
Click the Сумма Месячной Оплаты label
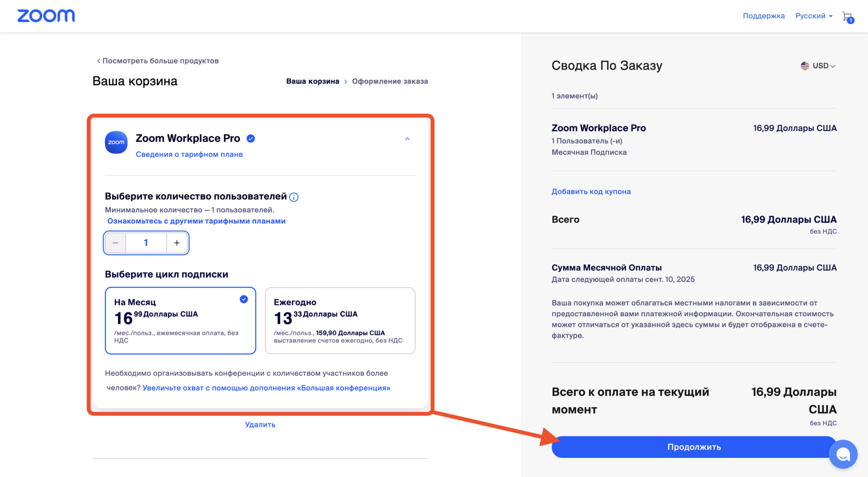pyautogui.click(x=607, y=268)
